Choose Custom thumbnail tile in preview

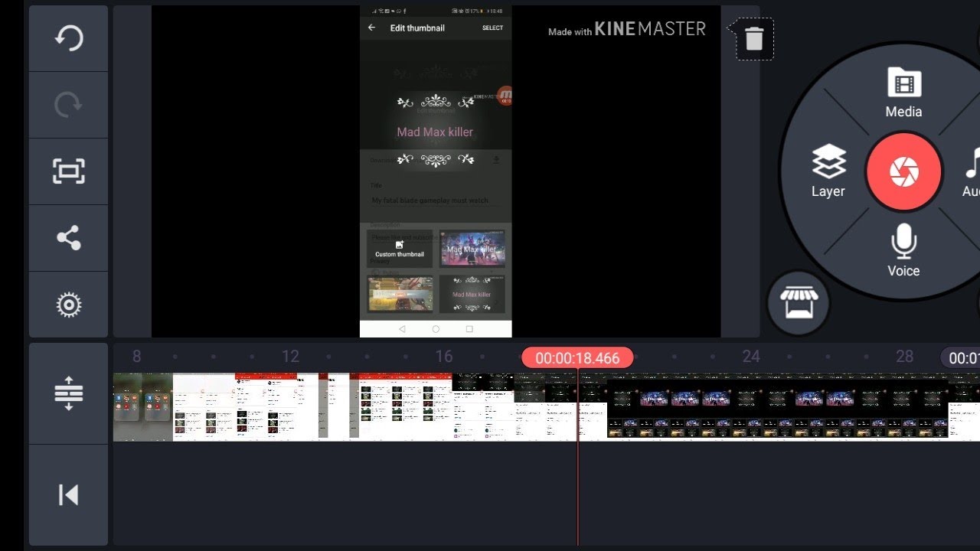(400, 249)
